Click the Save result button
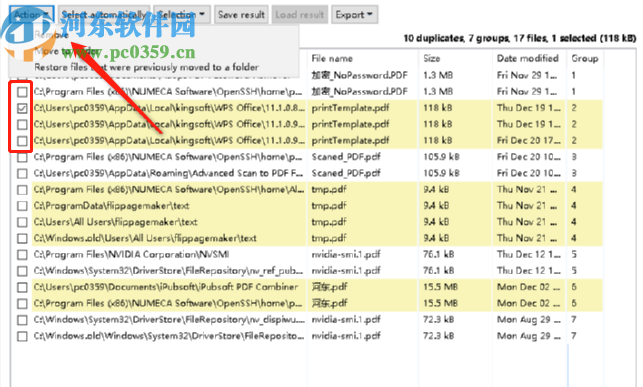The width and height of the screenshot is (643, 387). [241, 15]
